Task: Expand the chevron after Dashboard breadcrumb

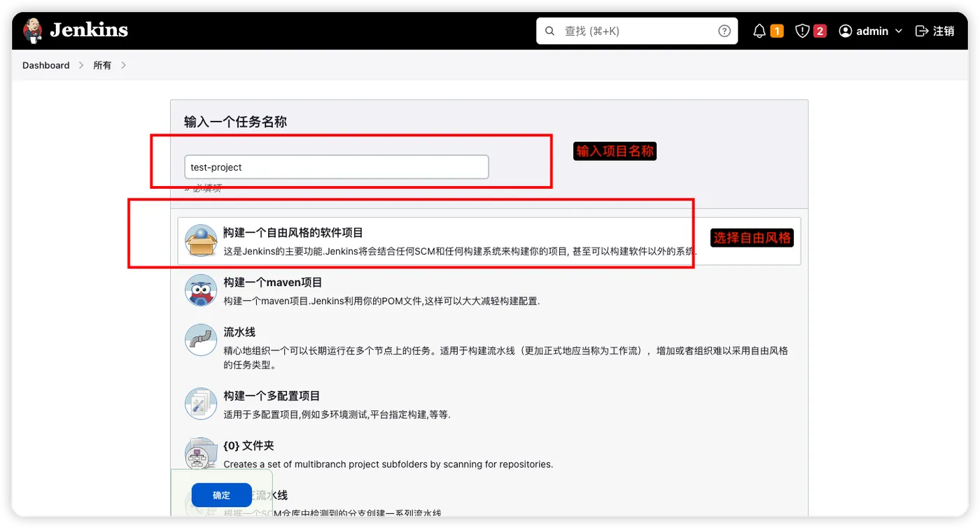Action: pos(81,65)
